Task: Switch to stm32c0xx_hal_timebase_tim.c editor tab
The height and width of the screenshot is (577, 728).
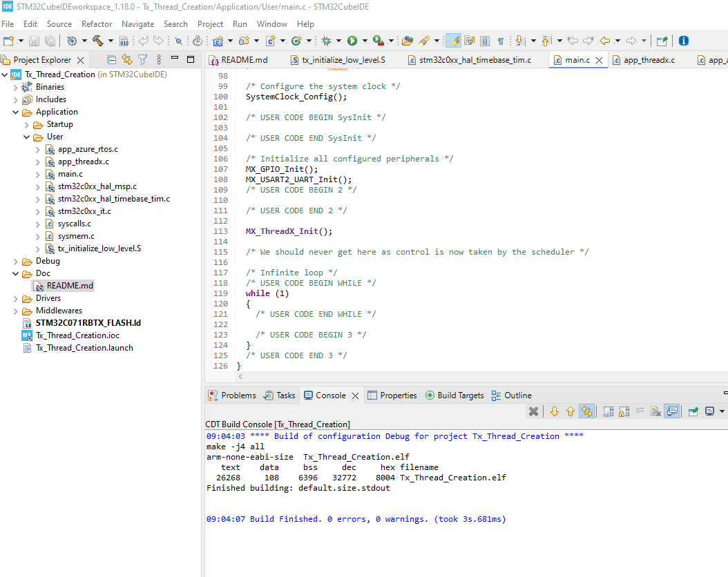Action: 470,60
